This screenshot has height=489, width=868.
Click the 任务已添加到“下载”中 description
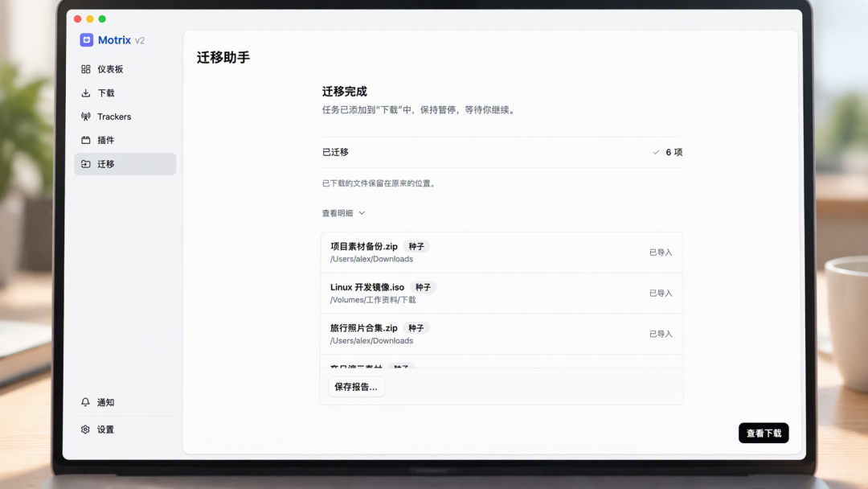click(420, 109)
